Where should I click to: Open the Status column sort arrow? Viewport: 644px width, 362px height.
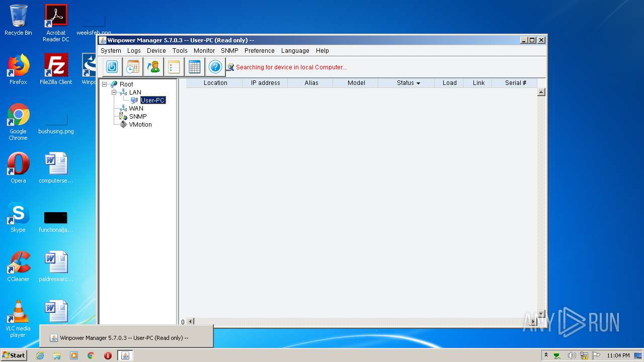[418, 83]
